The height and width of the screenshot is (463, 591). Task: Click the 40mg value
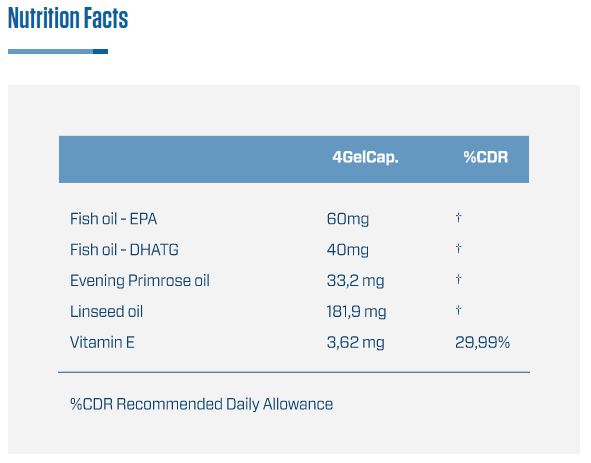tap(348, 250)
